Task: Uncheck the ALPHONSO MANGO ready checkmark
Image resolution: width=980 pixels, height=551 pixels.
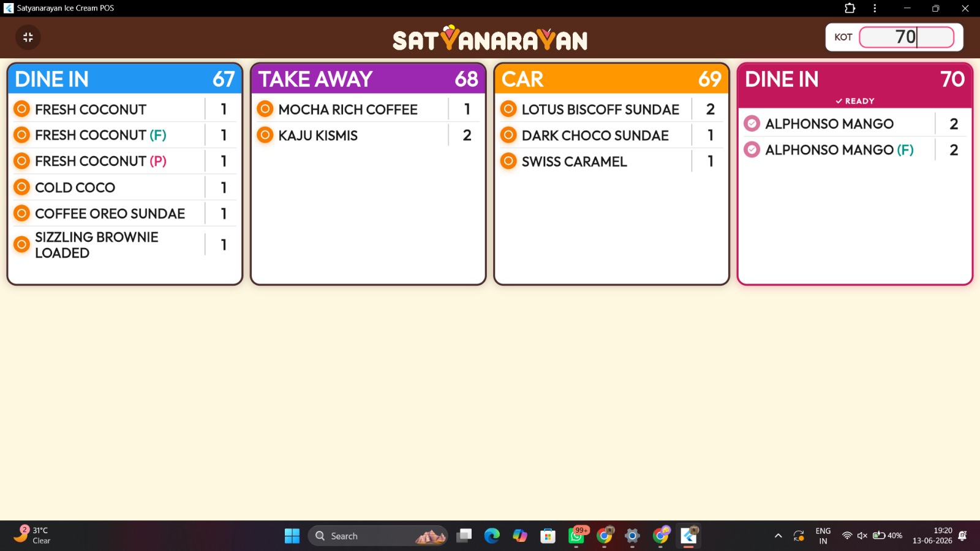Action: click(752, 124)
